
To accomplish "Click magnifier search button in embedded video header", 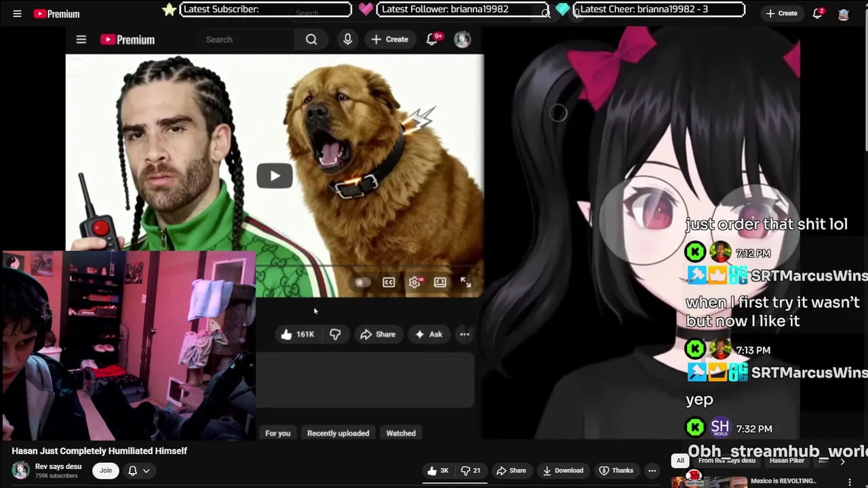I will [311, 39].
